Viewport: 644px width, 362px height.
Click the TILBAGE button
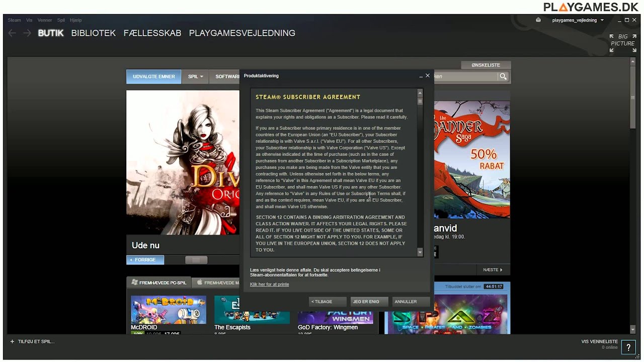click(328, 302)
